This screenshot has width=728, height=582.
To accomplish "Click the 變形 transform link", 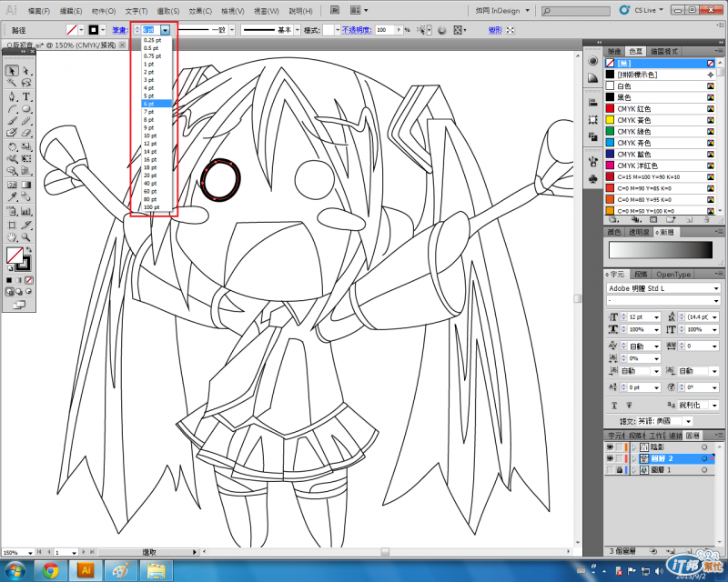I will tap(495, 30).
